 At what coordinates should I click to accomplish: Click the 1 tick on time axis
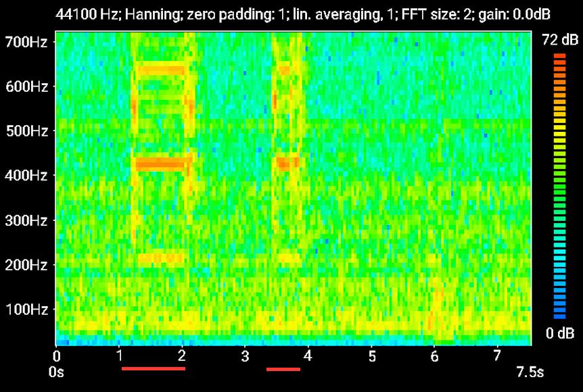[119, 356]
